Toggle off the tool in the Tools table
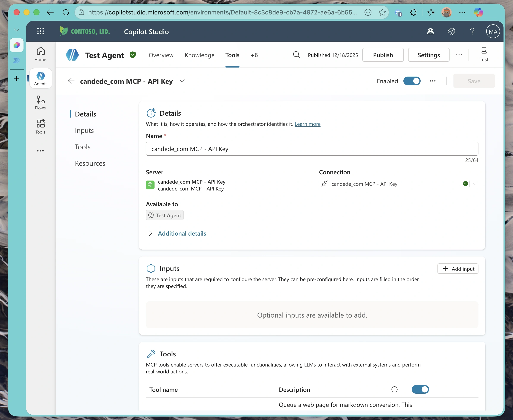The width and height of the screenshot is (513, 420). [420, 389]
